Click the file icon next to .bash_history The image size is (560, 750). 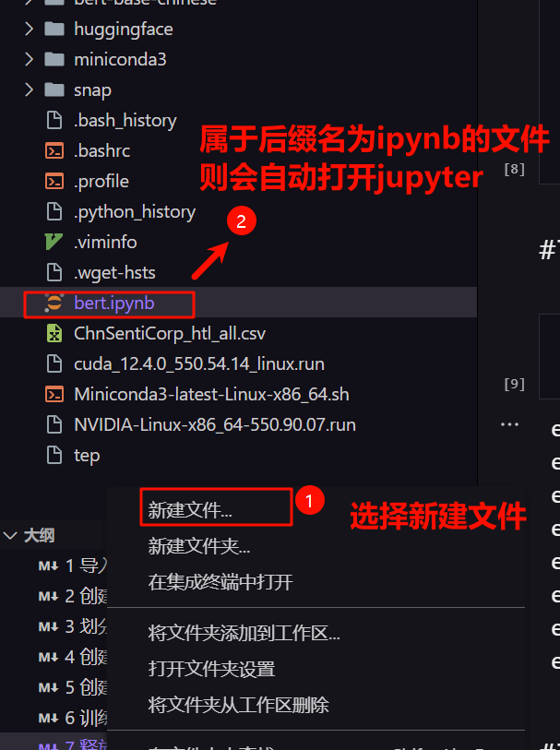(54, 120)
